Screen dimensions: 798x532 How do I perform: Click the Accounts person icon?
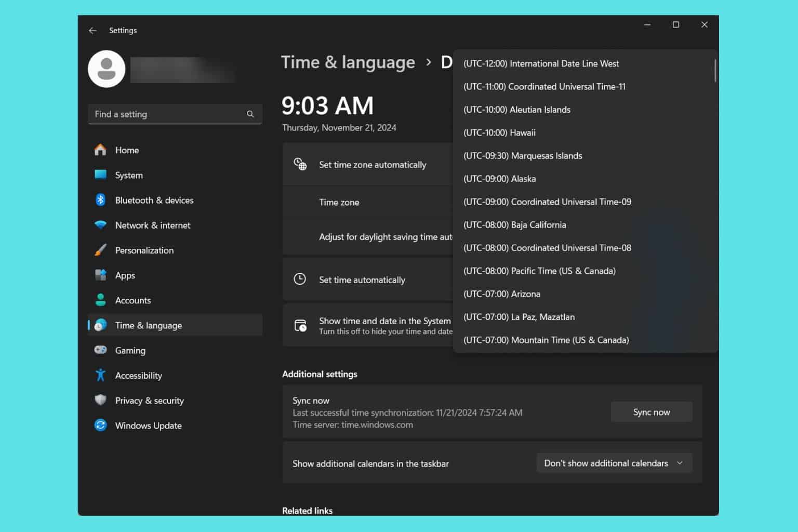100,300
